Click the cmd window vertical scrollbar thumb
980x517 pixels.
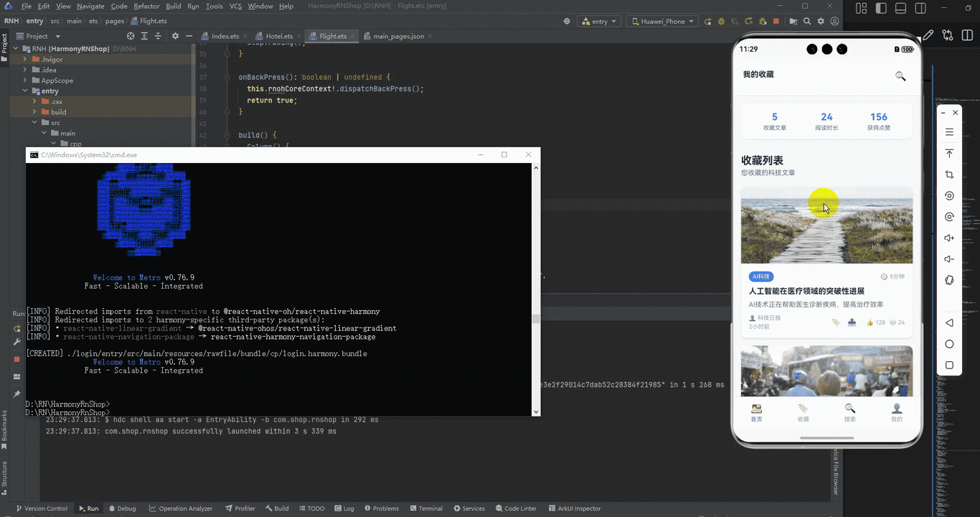click(x=535, y=320)
